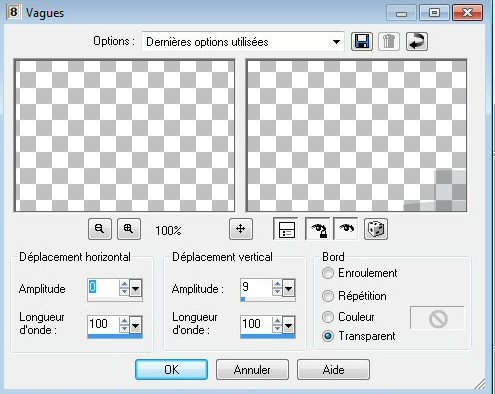This screenshot has height=394, width=495.
Task: Click the horizontal Longueur d'onde value field
Action: coord(103,324)
